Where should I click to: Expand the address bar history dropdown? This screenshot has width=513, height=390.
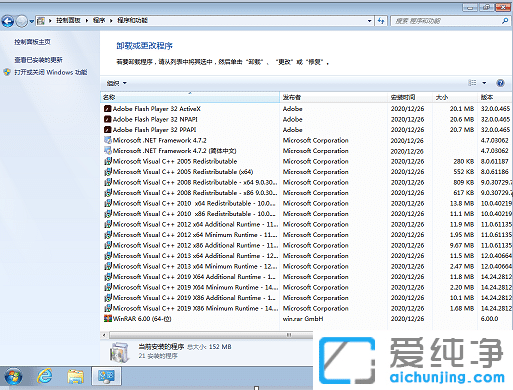coord(369,21)
